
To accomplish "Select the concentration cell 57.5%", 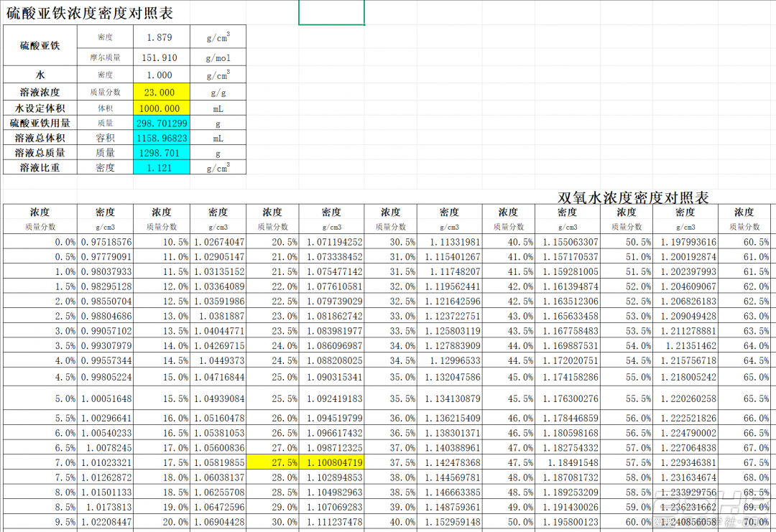I will coord(627,462).
